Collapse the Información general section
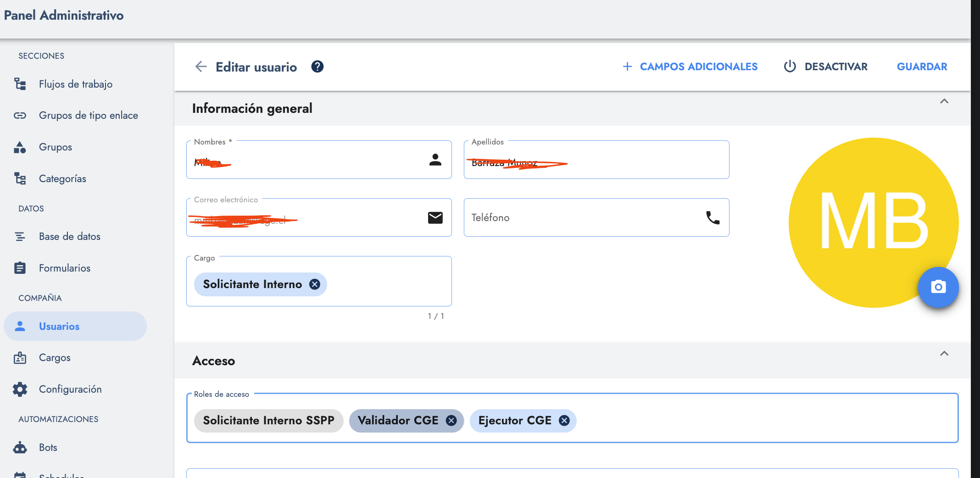Screen dimensions: 980x478 coord(944,101)
